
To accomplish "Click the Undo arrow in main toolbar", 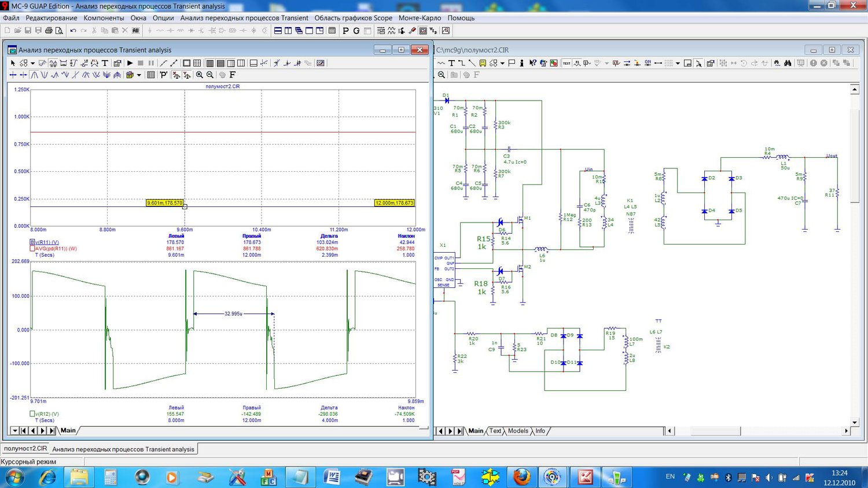I will click(x=73, y=31).
